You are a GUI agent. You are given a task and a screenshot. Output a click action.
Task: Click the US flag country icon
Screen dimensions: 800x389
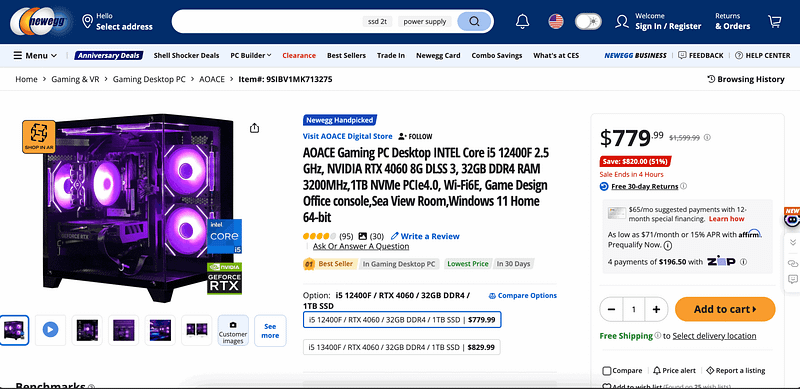point(556,21)
